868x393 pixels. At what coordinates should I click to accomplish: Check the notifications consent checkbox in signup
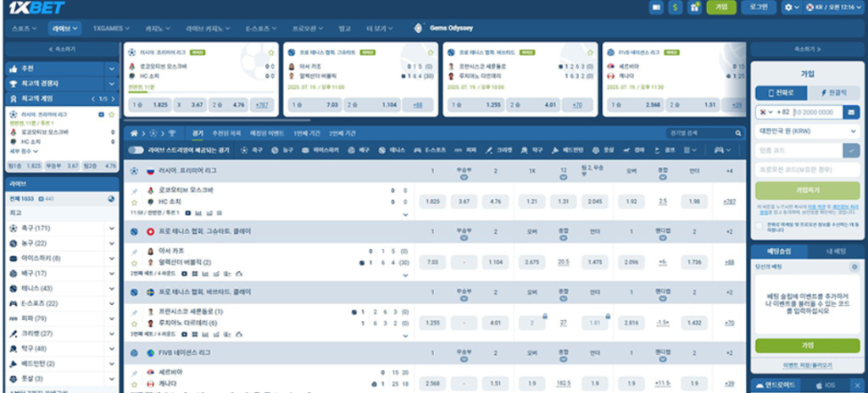759,225
